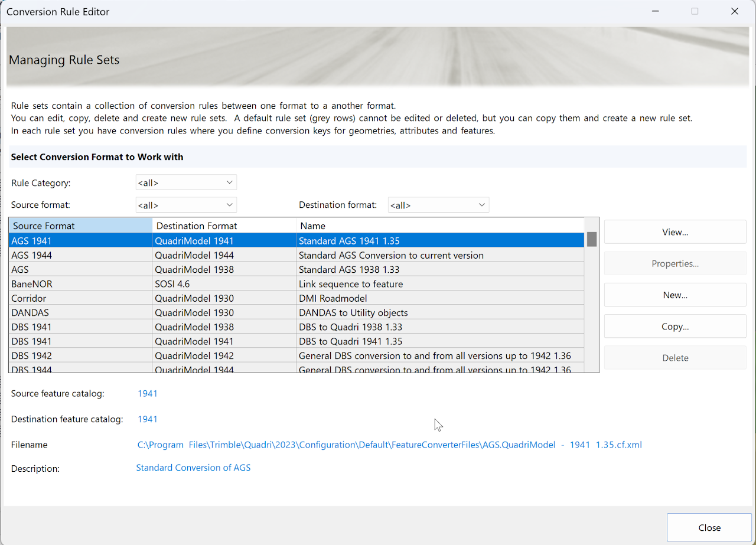Select the AGS 1944 source format row
Image resolution: width=756 pixels, height=545 pixels.
(x=296, y=255)
